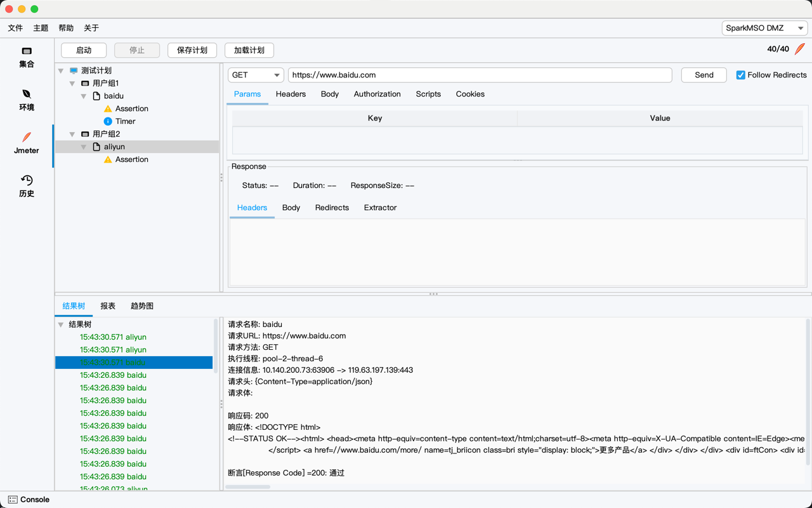Screen dimensions: 812x508
Task: Switch to the 报表 report tab
Action: [108, 306]
